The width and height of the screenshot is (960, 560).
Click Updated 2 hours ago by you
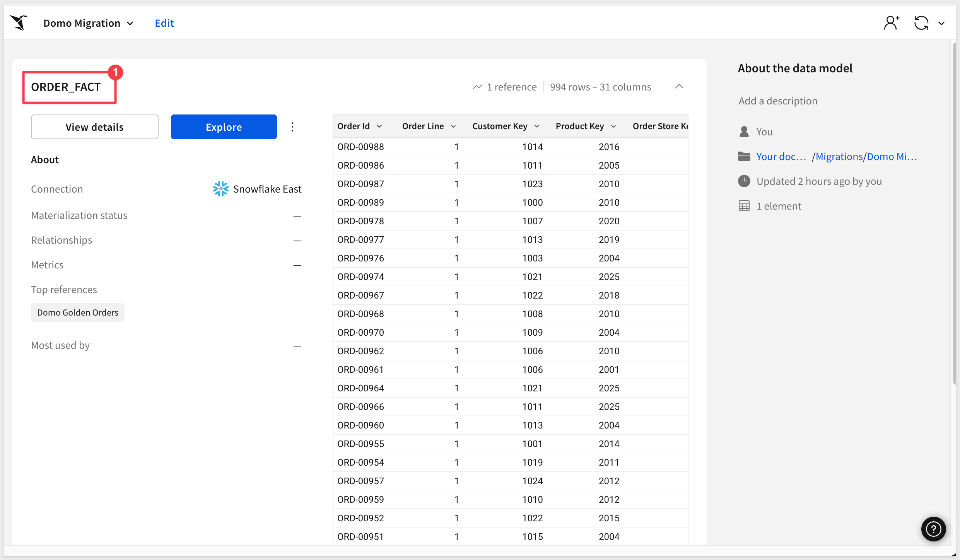(x=819, y=181)
